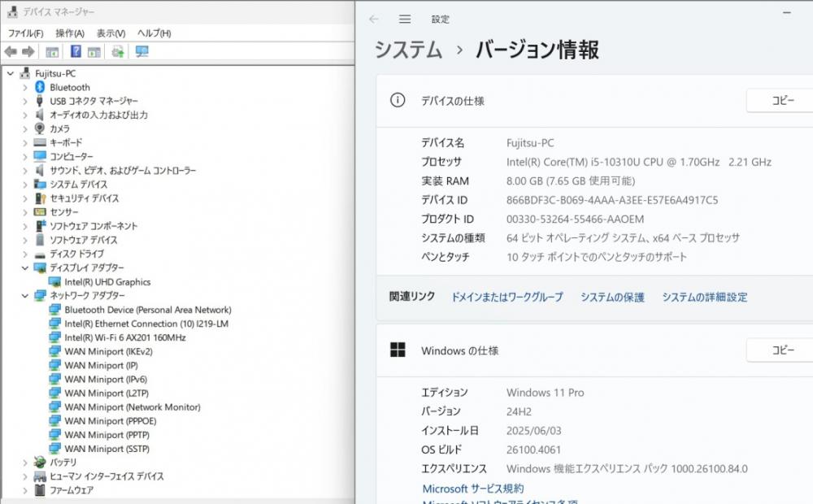This screenshot has width=813, height=504.
Task: Select WAN Miniport (IKEv2) entry
Action: 108,351
